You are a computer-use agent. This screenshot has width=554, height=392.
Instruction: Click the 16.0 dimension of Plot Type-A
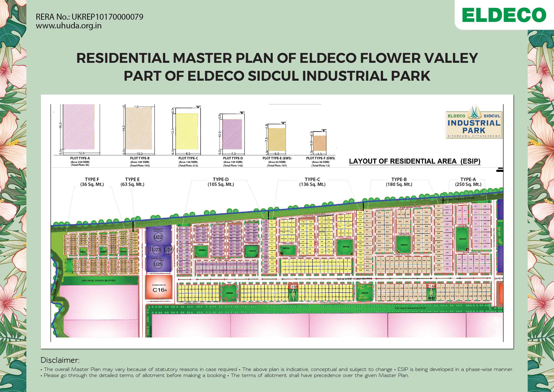60,126
